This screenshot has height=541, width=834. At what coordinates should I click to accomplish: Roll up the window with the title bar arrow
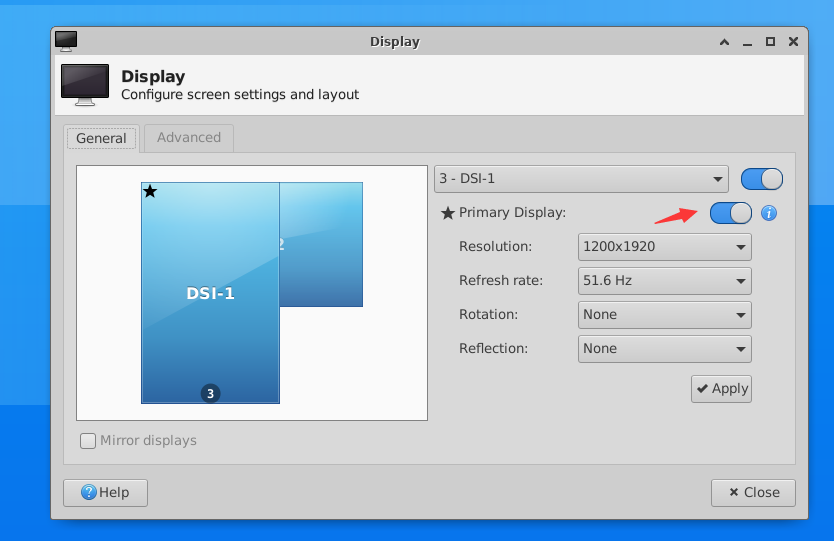click(724, 42)
